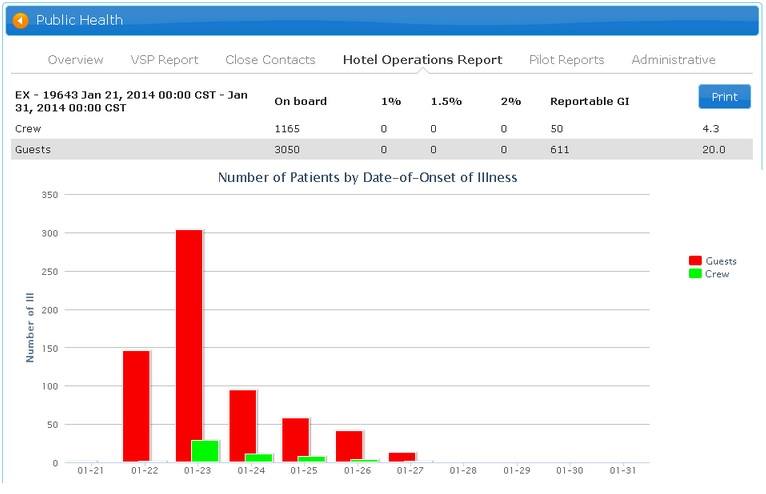This screenshot has width=766, height=494.
Task: Click the red guests bar for 01-24
Action: pyautogui.click(x=242, y=426)
